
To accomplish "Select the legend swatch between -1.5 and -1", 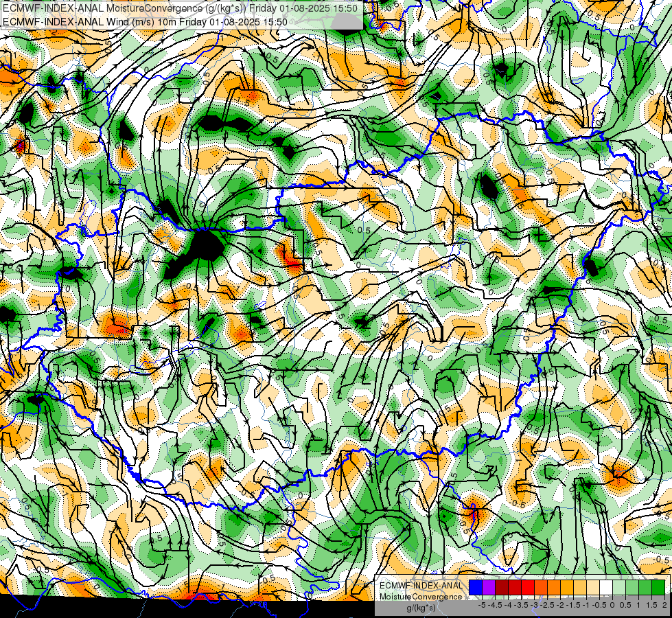I will point(580,587).
